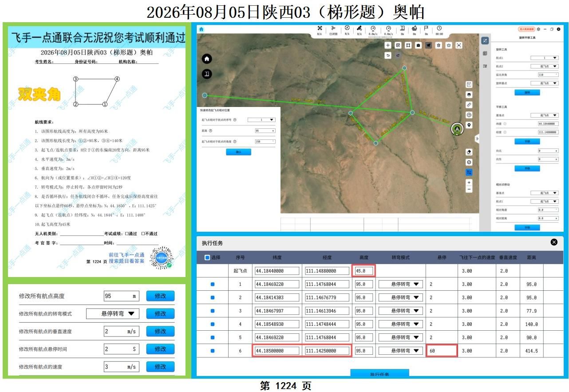Expand the 修改所有航点的转弯模式 dropdown
The height and width of the screenshot is (392, 569).
112,313
